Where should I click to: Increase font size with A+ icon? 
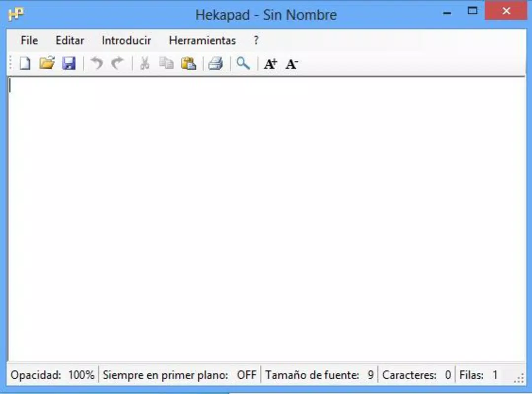tap(270, 64)
